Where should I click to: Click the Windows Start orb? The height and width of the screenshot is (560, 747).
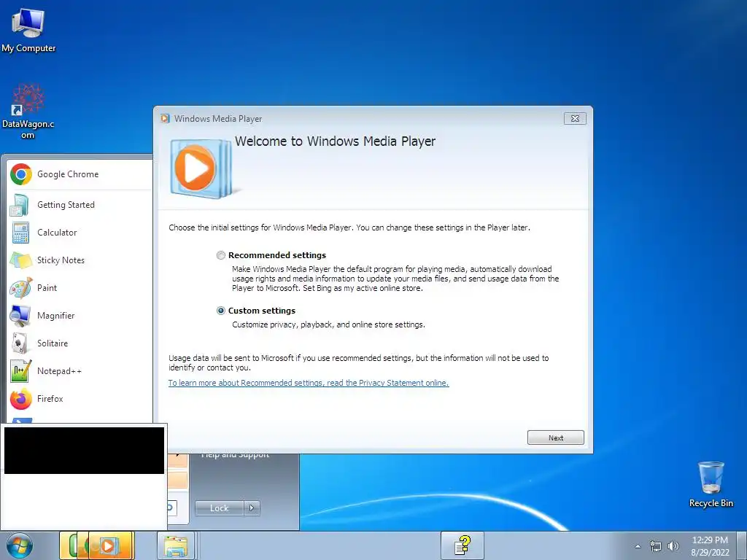20,545
